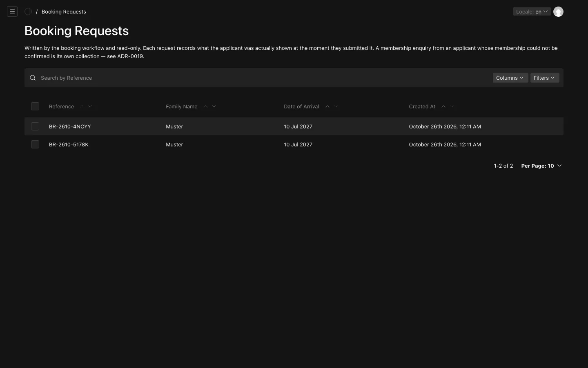Sort Reference column descending
This screenshot has height=368, width=588.
click(x=90, y=106)
